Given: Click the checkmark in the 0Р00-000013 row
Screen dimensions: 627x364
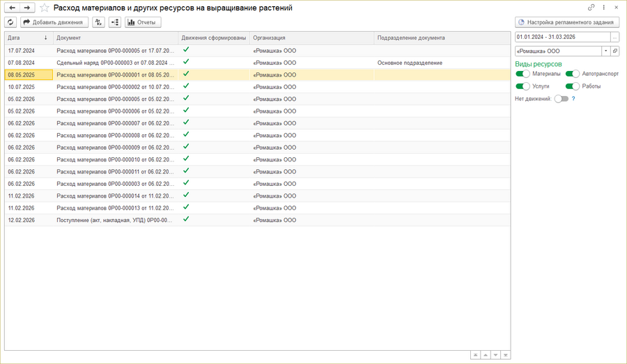Looking at the screenshot, I should pos(186,207).
